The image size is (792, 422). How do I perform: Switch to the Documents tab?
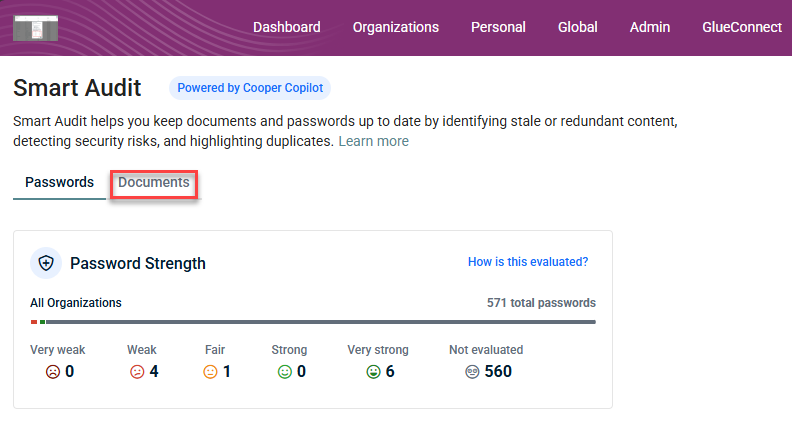click(154, 183)
